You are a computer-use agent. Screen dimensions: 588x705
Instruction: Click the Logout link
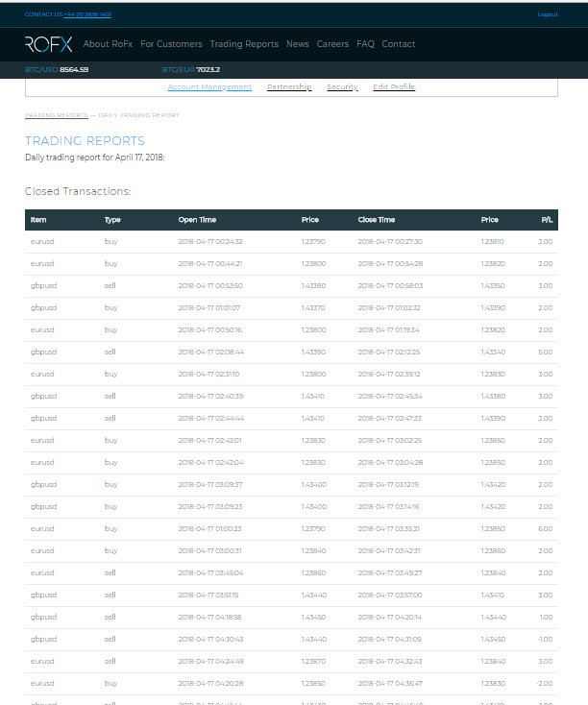[547, 14]
